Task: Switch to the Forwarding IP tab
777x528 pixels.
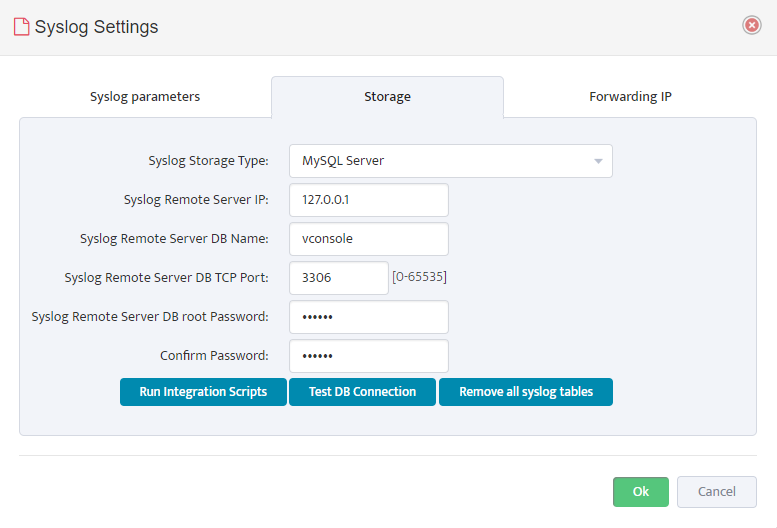Action: coord(630,97)
